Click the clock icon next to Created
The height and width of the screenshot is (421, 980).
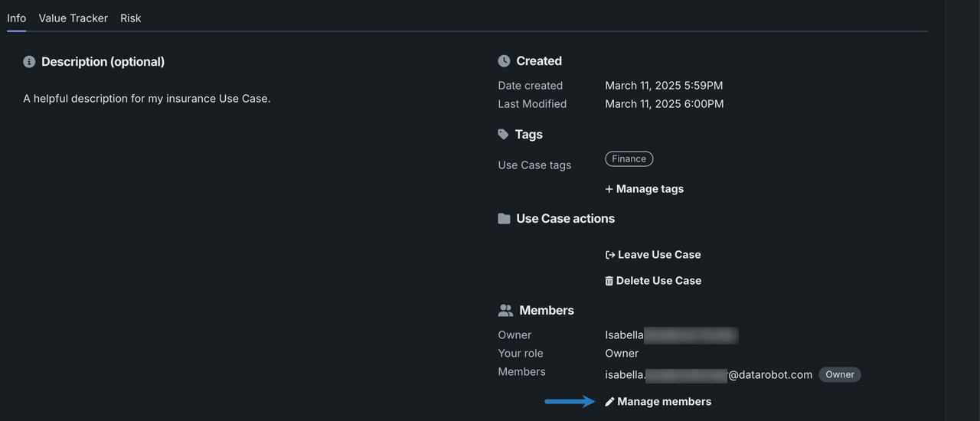coord(504,61)
